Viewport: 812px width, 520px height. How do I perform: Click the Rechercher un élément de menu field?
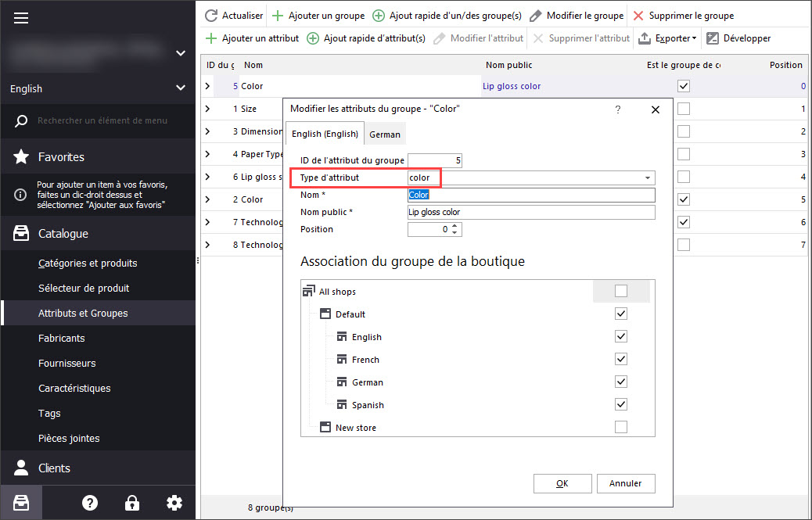(x=102, y=120)
